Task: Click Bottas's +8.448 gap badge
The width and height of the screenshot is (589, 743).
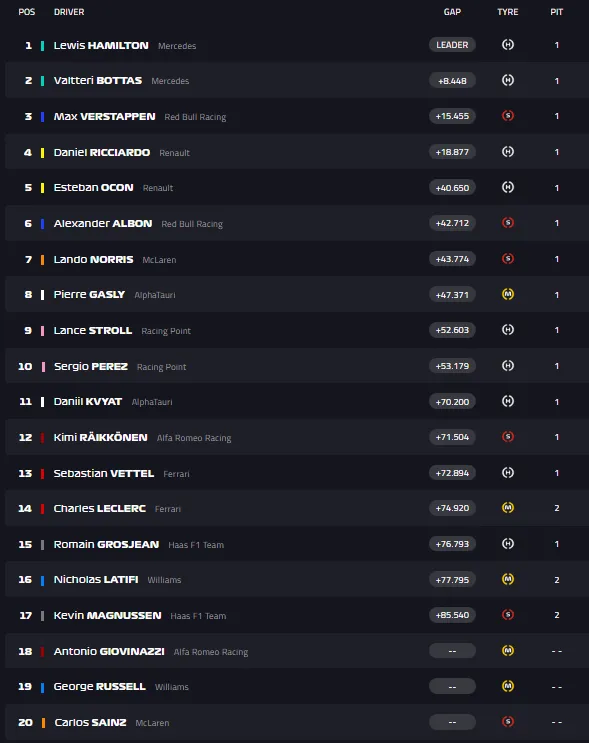Action: (x=452, y=81)
